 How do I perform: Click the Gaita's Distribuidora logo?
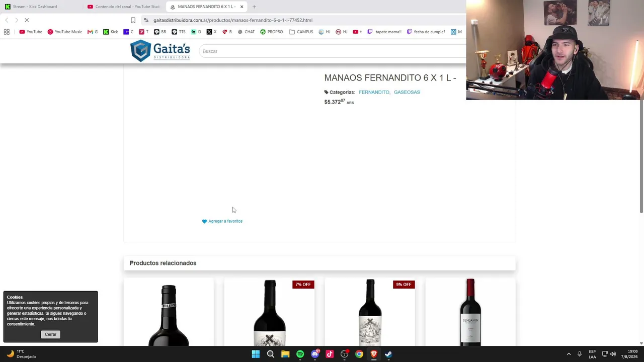tap(160, 51)
